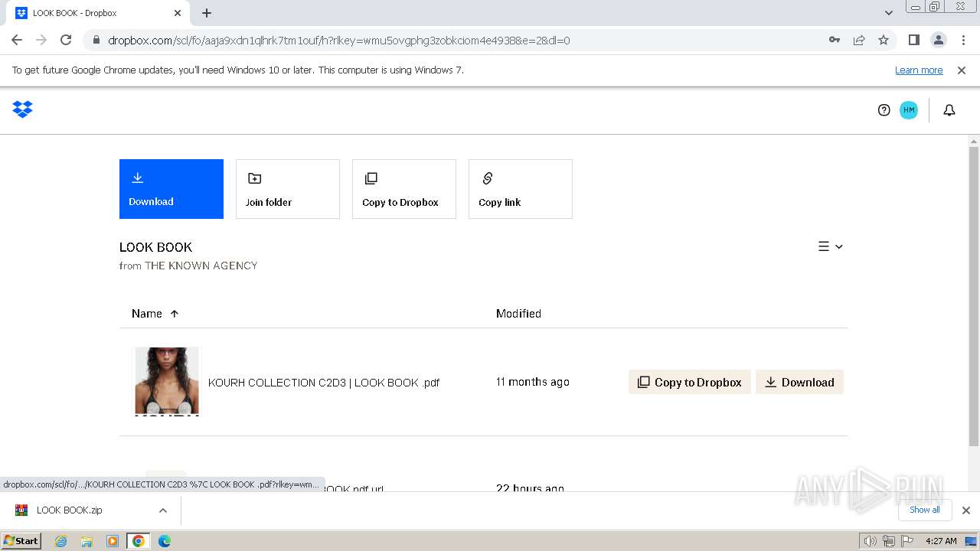Open the Chrome profile menu
980x551 pixels.
click(939, 40)
